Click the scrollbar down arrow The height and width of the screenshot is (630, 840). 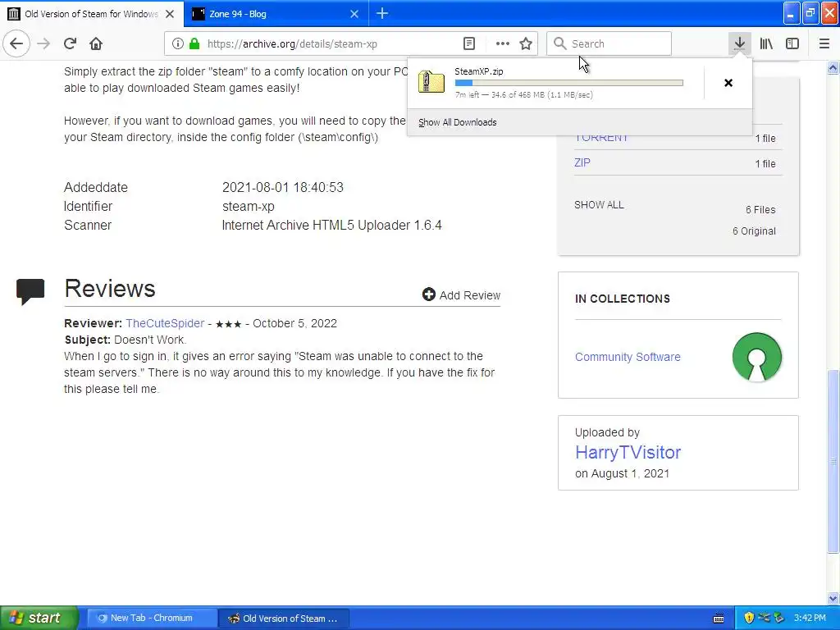coord(833,598)
